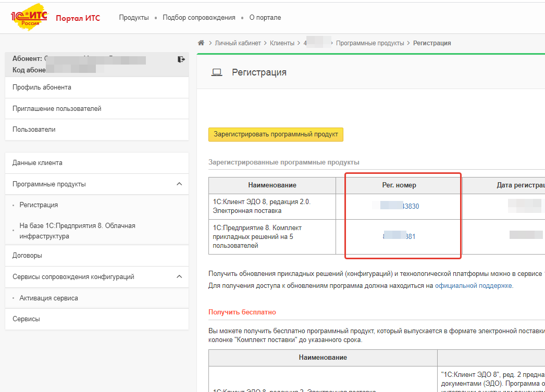Image resolution: width=545 pixels, height=392 pixels.
Task: Open Договоры sidebar item
Action: pos(97,256)
